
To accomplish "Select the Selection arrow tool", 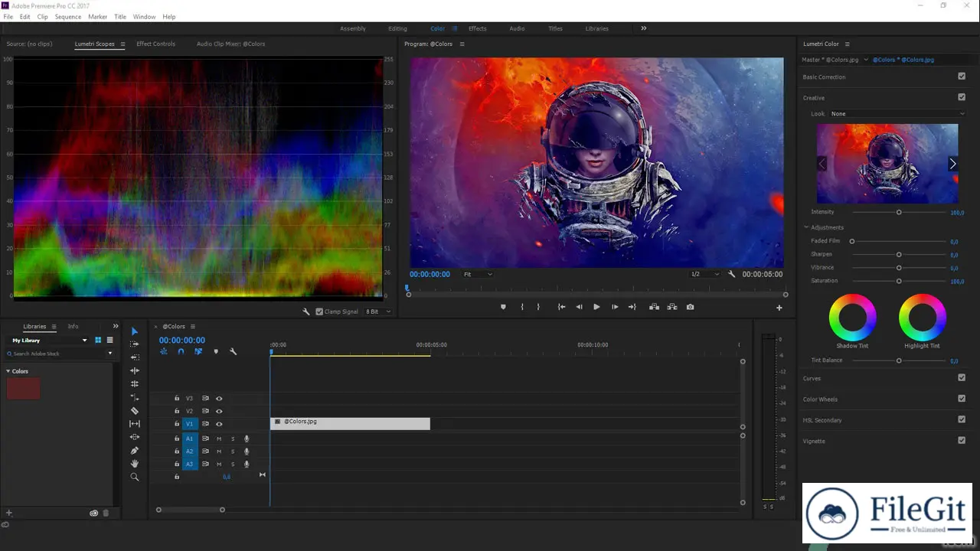I will tap(135, 331).
